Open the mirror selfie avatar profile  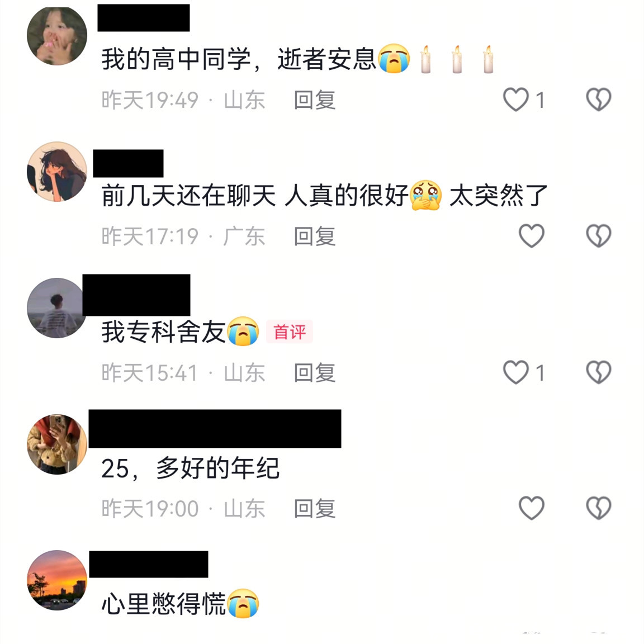(x=56, y=444)
